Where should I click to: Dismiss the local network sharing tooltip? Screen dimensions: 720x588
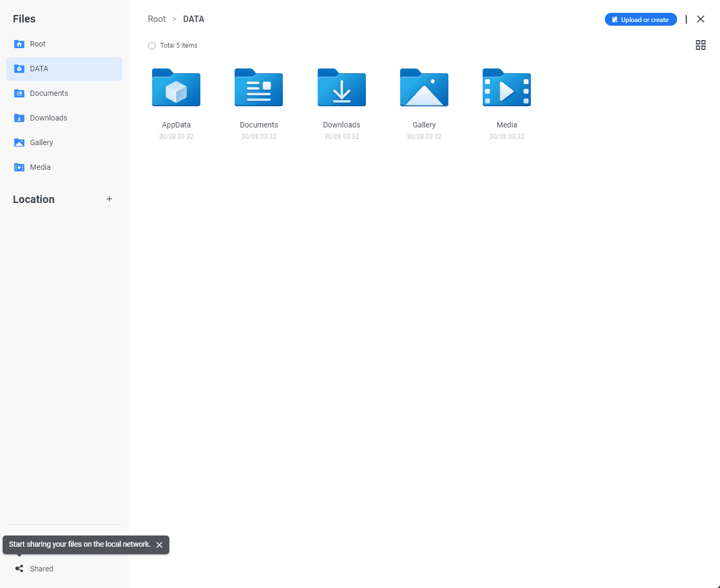click(159, 545)
